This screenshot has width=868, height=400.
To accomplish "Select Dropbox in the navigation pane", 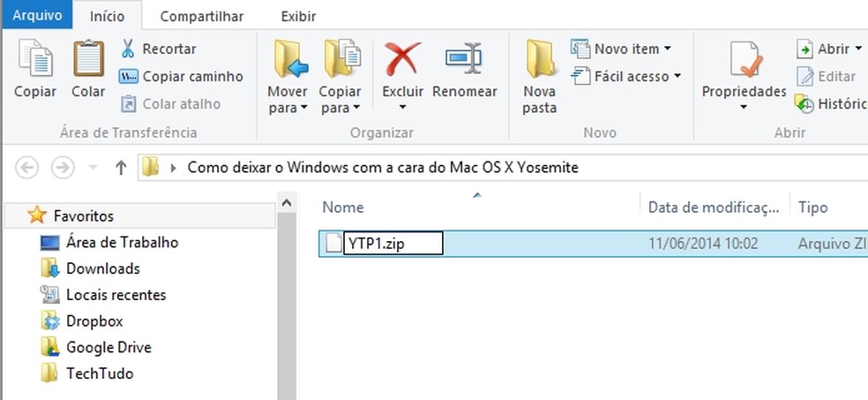I will click(94, 321).
